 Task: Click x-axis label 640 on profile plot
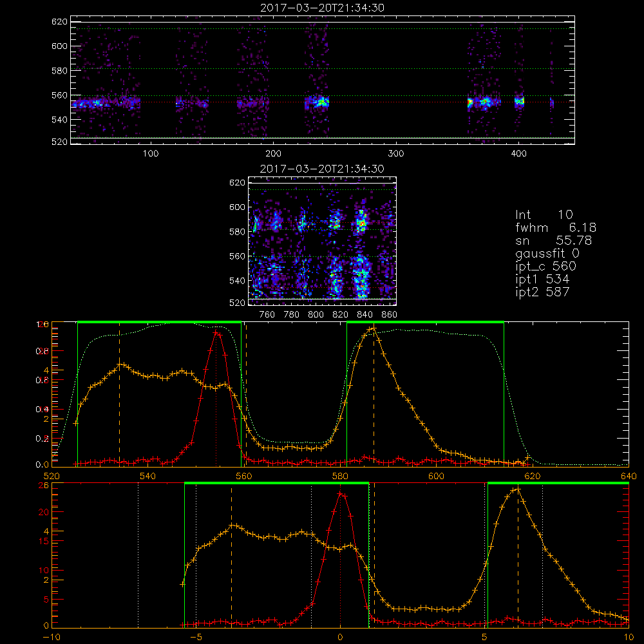click(x=629, y=476)
